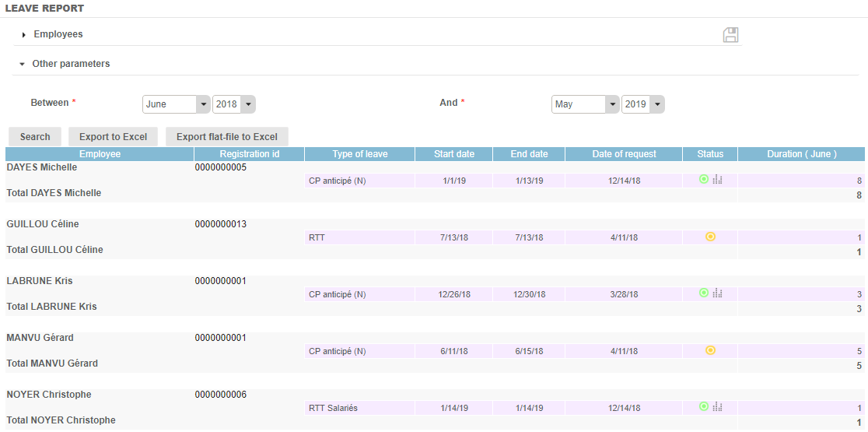Open the May end month dropdown
The width and height of the screenshot is (868, 432).
[x=586, y=104]
